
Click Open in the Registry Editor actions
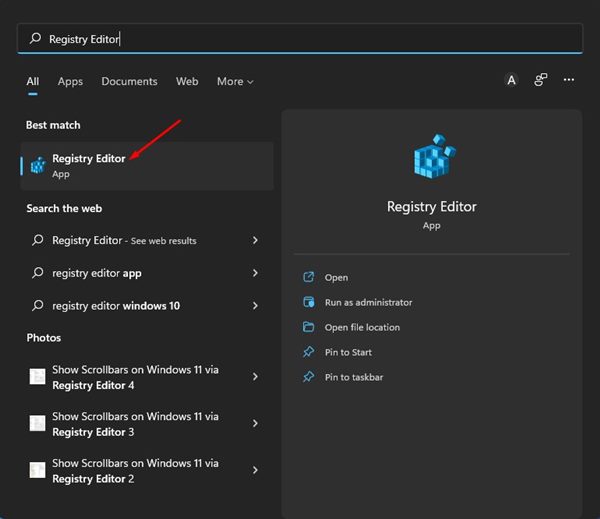click(336, 277)
